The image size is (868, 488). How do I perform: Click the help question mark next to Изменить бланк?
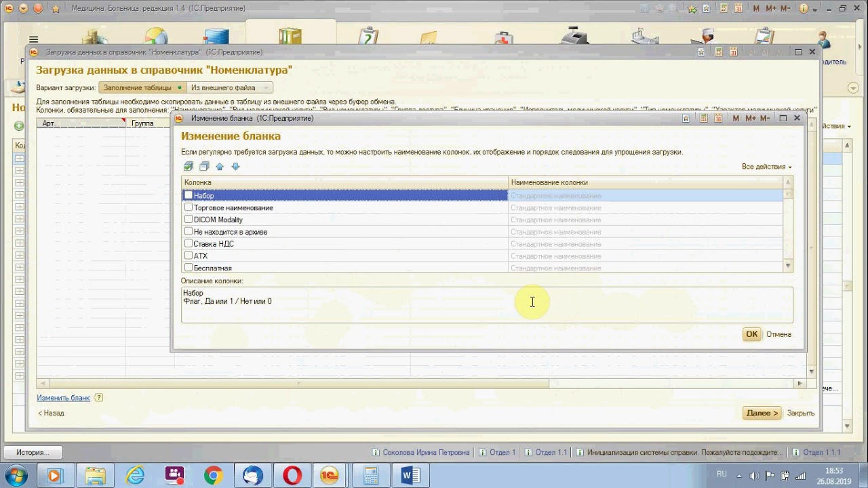point(99,398)
